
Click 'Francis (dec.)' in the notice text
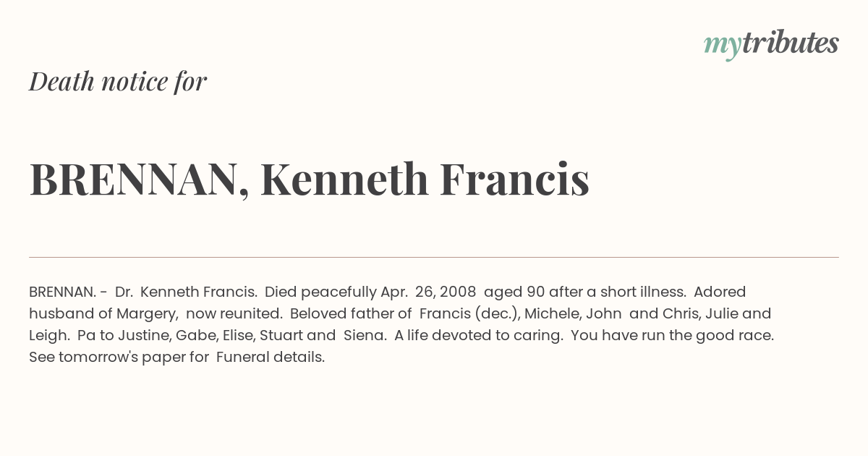(x=469, y=313)
